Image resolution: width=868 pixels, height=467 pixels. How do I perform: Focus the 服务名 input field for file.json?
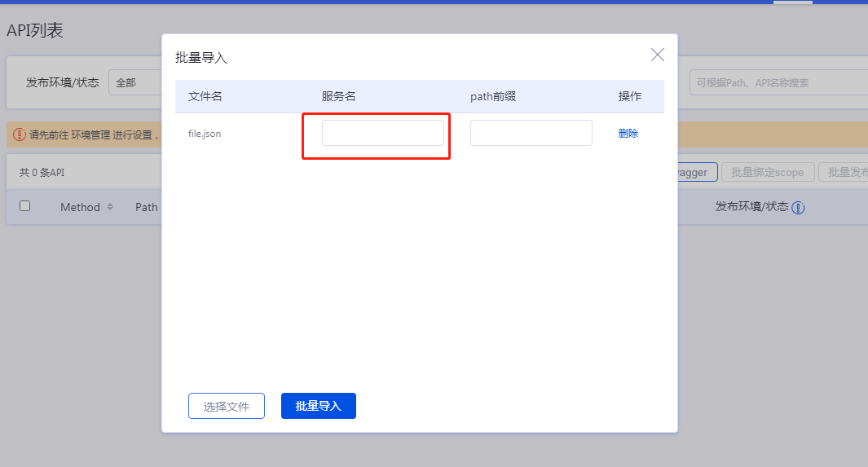pyautogui.click(x=382, y=133)
